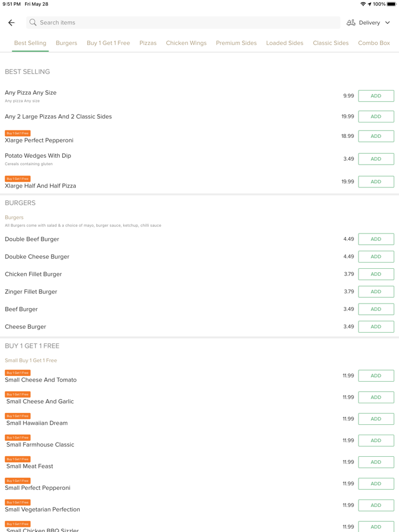The height and width of the screenshot is (532, 399).
Task: Add Zinger Fillet Burger to basket
Action: [x=376, y=292]
